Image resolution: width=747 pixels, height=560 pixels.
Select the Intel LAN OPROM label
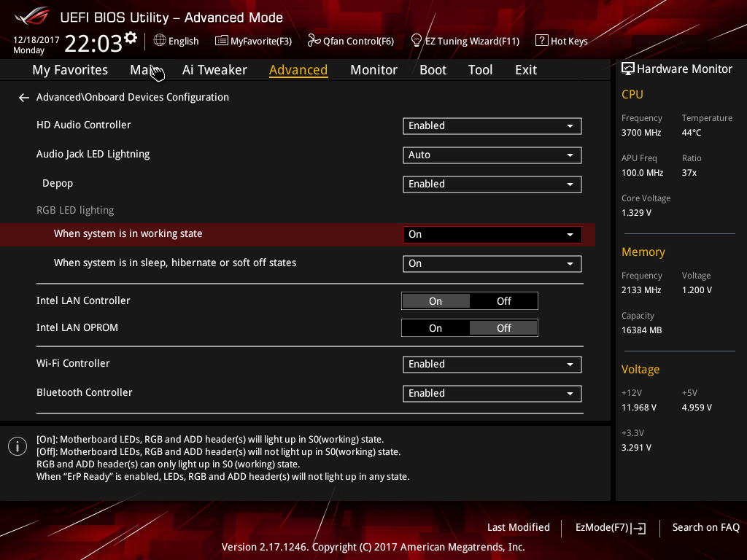[x=77, y=327]
